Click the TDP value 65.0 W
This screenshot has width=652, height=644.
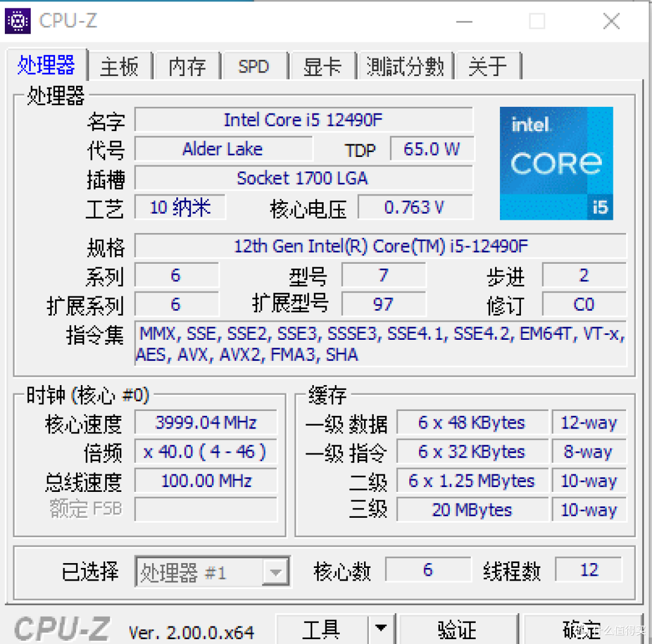point(432,149)
